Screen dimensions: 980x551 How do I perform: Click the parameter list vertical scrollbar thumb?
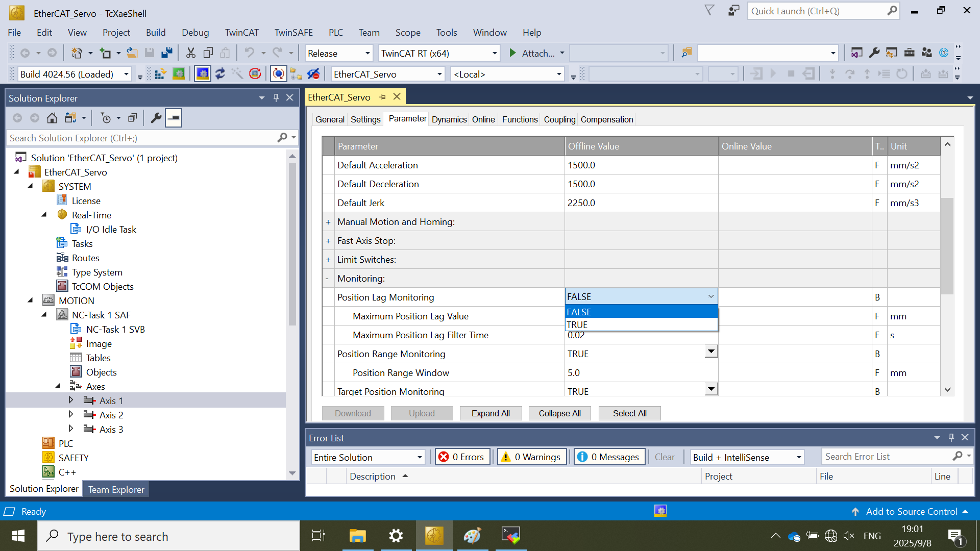(947, 245)
